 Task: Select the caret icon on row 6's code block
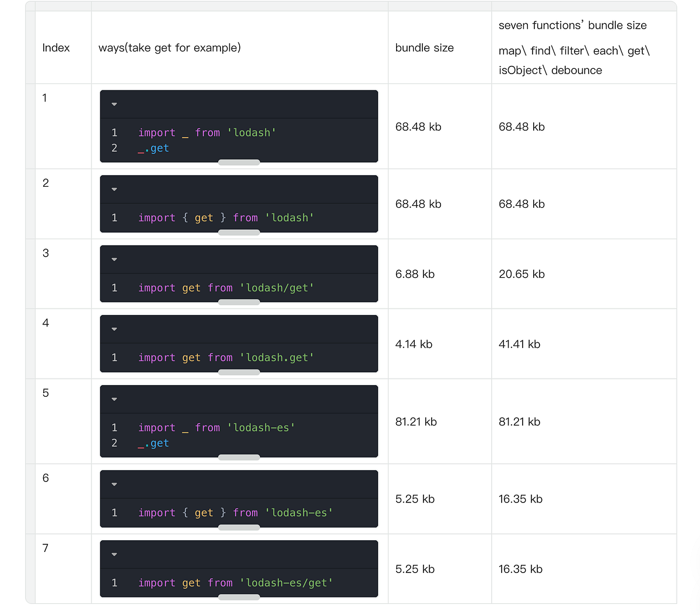click(114, 484)
